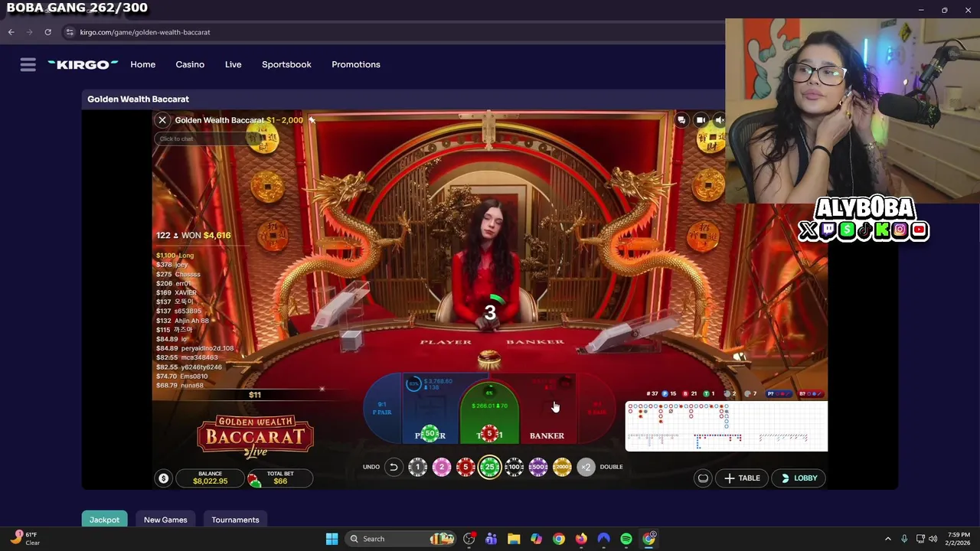Close the Golden Wealth Baccarat game
This screenshot has height=551, width=980.
pyautogui.click(x=162, y=120)
